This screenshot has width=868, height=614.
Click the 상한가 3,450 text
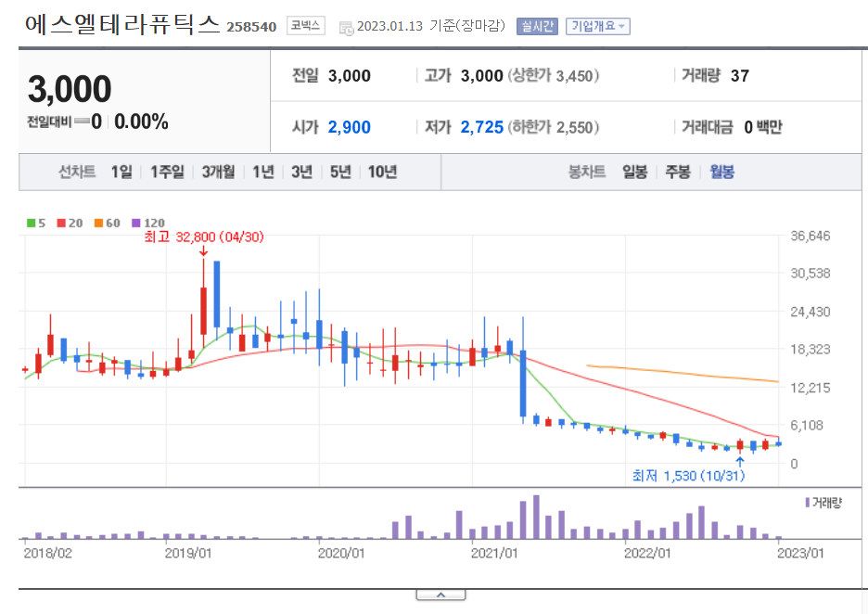pos(554,76)
